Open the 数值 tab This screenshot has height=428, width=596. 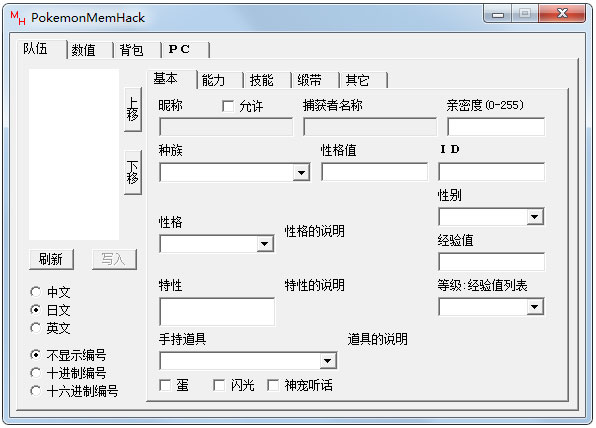90,50
